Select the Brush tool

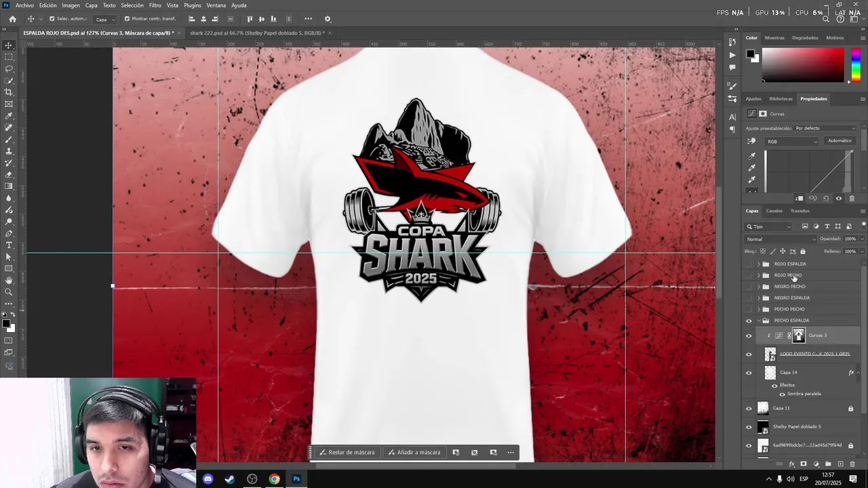coord(9,140)
